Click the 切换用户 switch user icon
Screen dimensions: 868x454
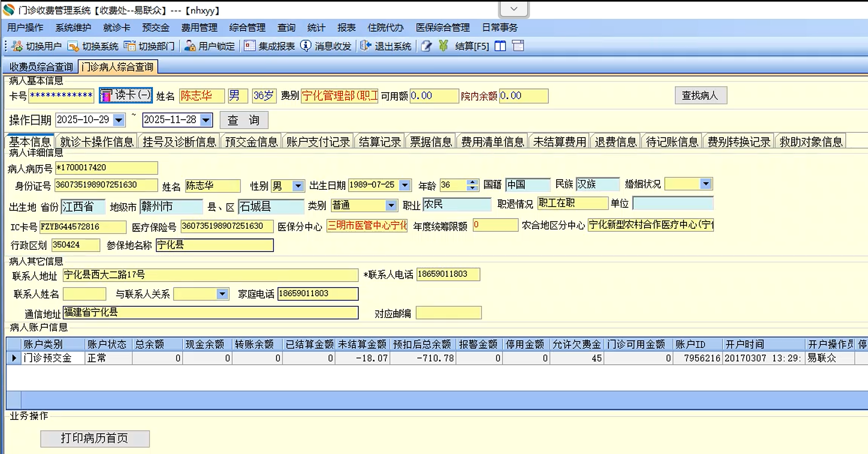[17, 46]
